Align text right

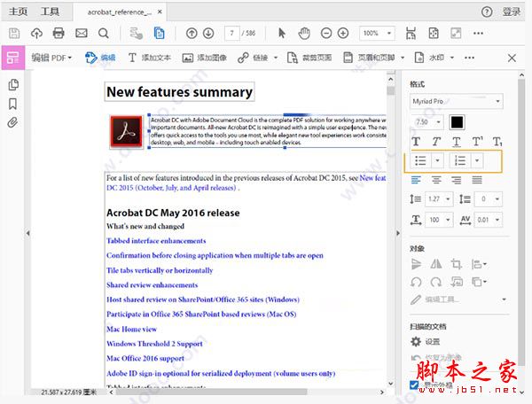[x=457, y=180]
